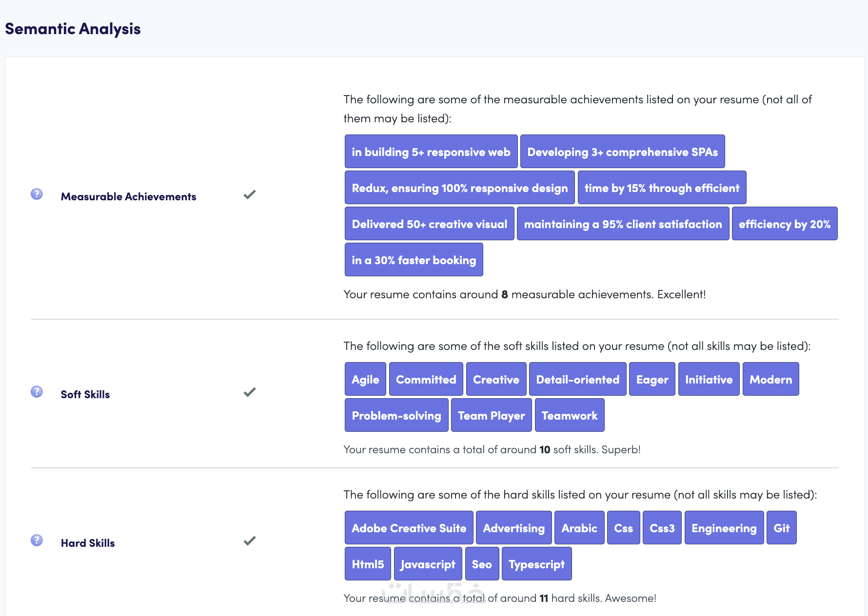
Task: Click help icon beside Hard Skills
Action: pyautogui.click(x=37, y=540)
